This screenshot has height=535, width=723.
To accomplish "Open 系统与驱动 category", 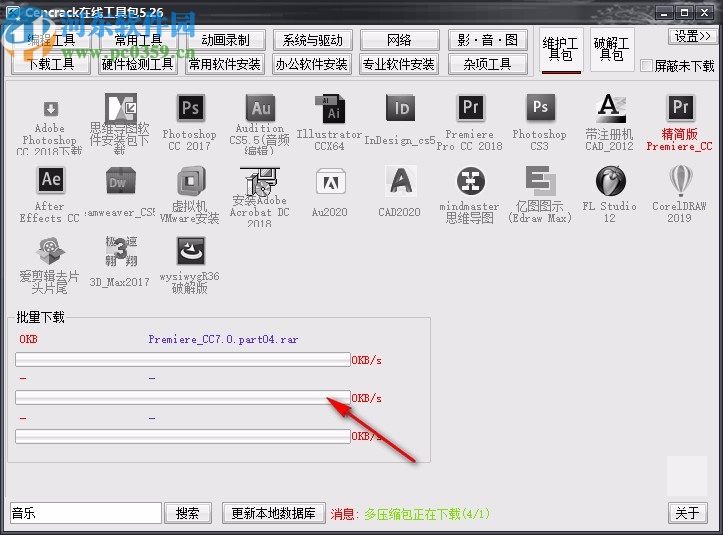I will click(x=313, y=40).
